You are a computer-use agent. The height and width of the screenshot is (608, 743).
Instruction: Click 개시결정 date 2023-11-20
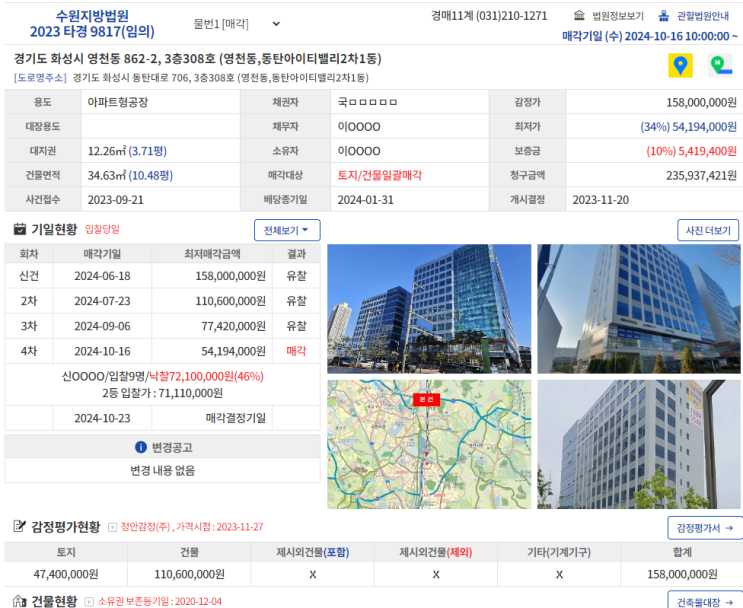coord(600,200)
